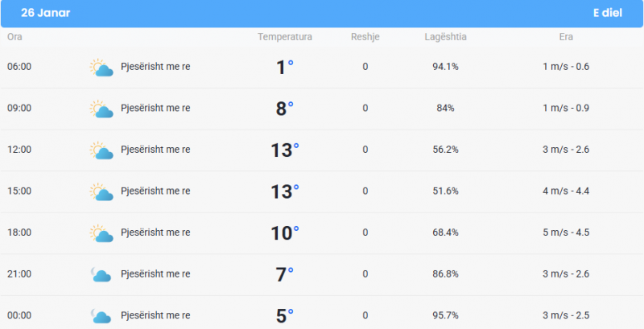Click the Lagështia column header

[x=446, y=37]
